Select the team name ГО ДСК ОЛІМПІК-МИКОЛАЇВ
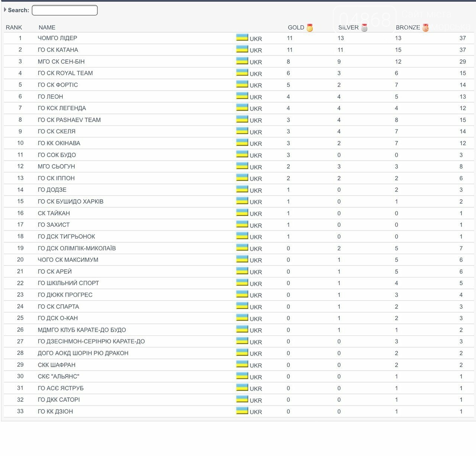Image resolution: width=476 pixels, height=456 pixels. coord(77,248)
